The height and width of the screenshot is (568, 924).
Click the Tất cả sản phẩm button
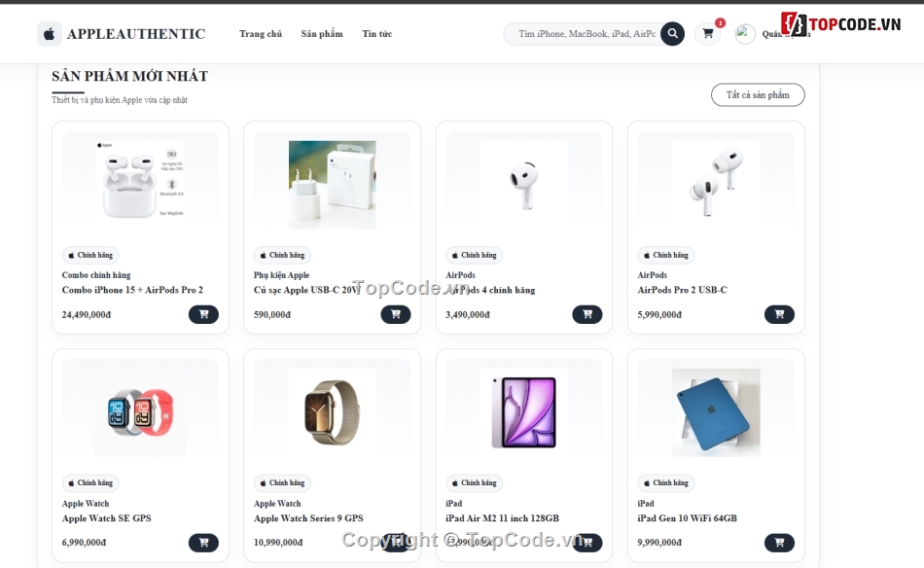tap(758, 95)
